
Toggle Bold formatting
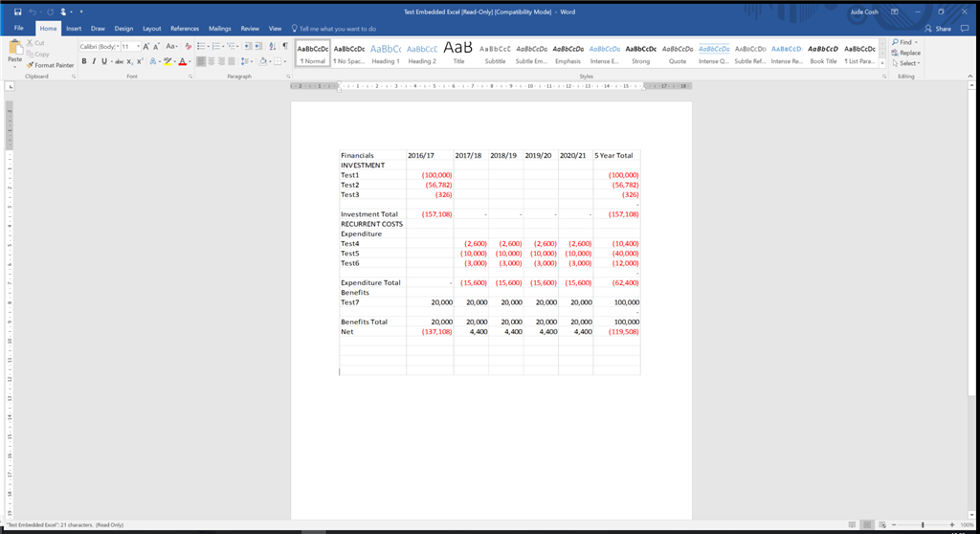(x=84, y=61)
